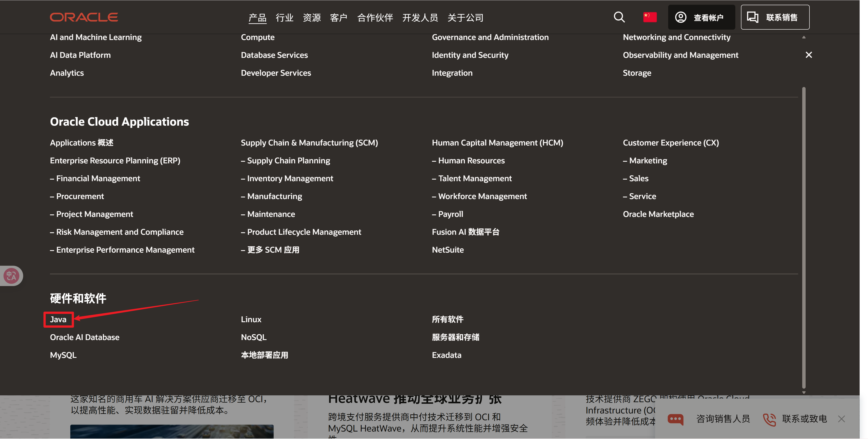
Task: Open the 产品 menu
Action: point(257,18)
